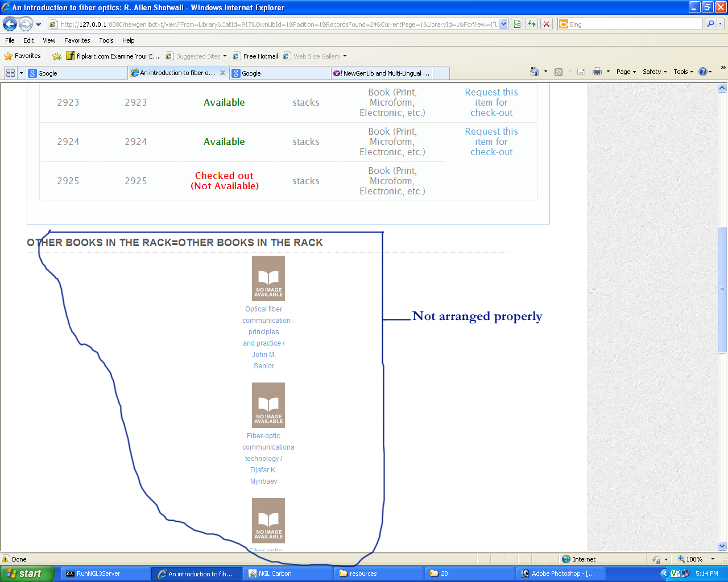Open the Favorites menu in menu bar
The height and width of the screenshot is (582, 728).
point(77,40)
